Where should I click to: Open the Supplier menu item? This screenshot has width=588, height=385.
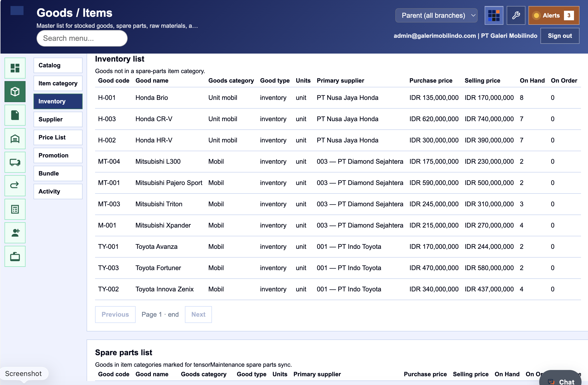pyautogui.click(x=58, y=119)
